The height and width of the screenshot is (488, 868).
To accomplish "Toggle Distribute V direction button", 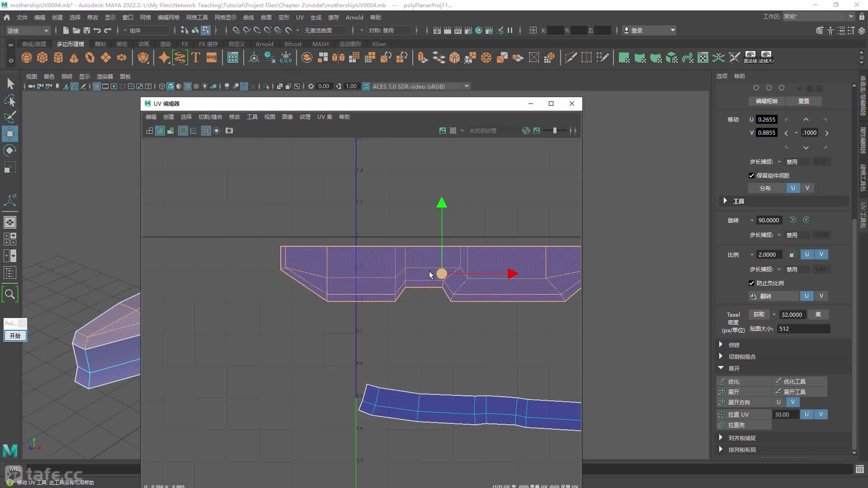I will pyautogui.click(x=807, y=188).
